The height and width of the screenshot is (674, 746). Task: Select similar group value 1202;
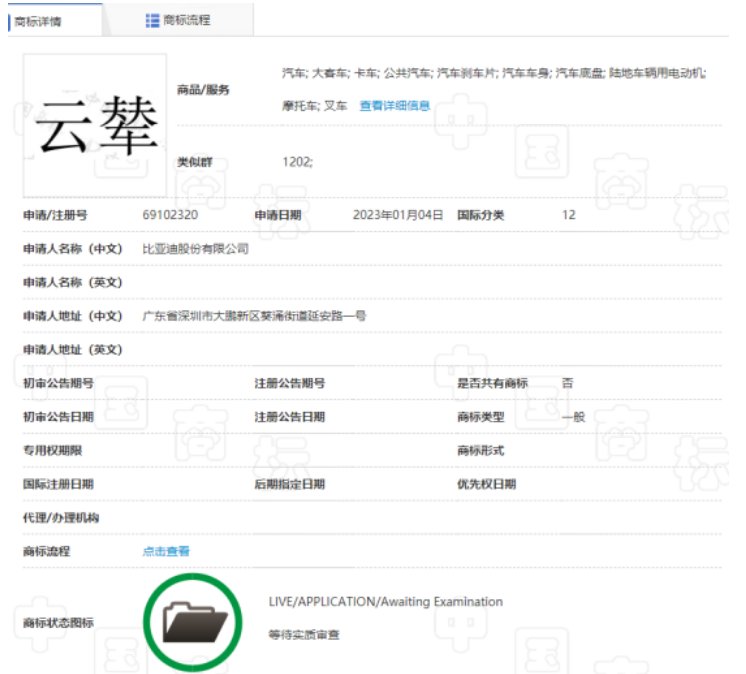(x=298, y=162)
